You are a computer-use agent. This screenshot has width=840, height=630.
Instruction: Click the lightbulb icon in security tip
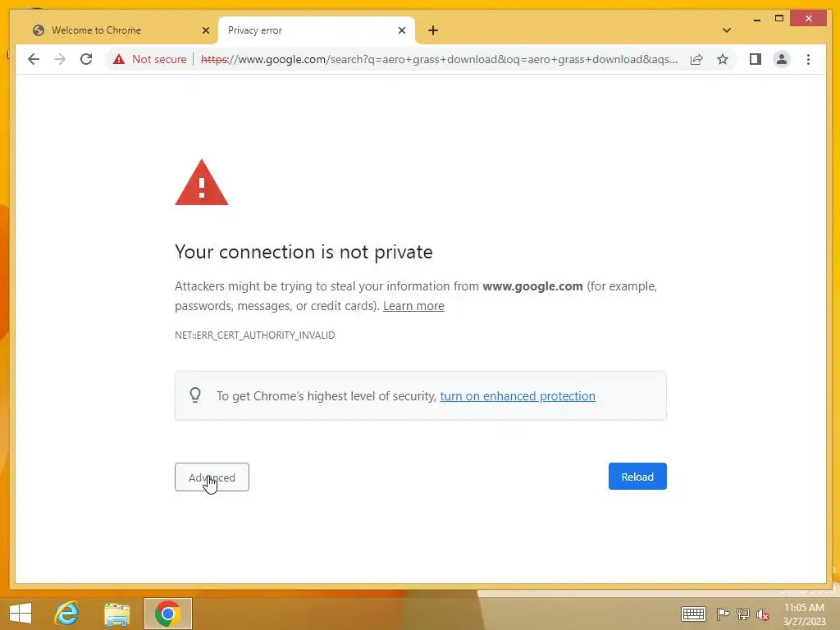click(x=195, y=395)
